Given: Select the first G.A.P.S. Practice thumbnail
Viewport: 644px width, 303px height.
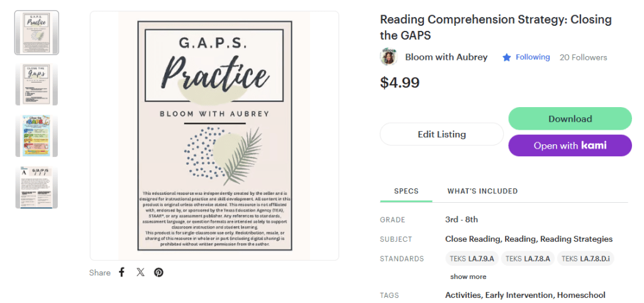Looking at the screenshot, I should coord(36,32).
